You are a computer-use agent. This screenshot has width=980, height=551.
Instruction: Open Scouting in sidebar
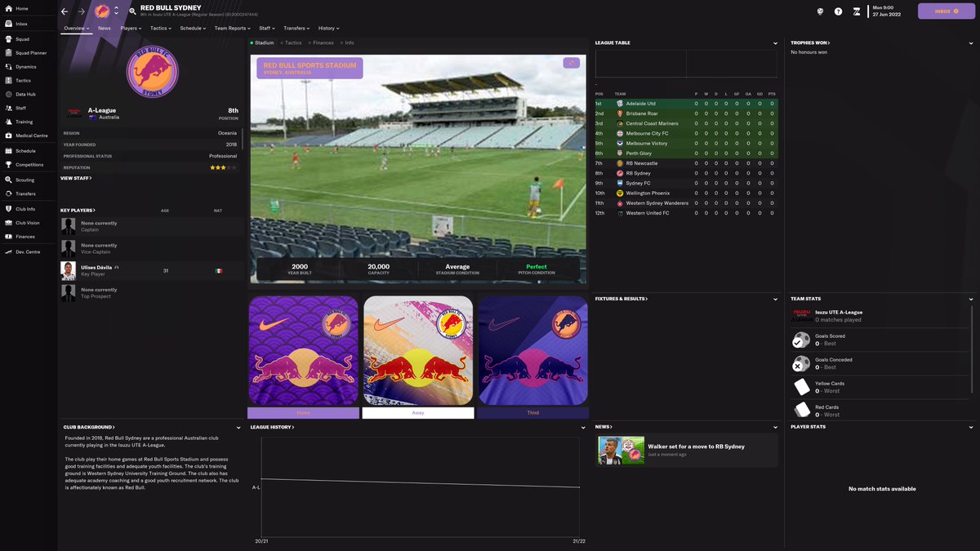24,180
